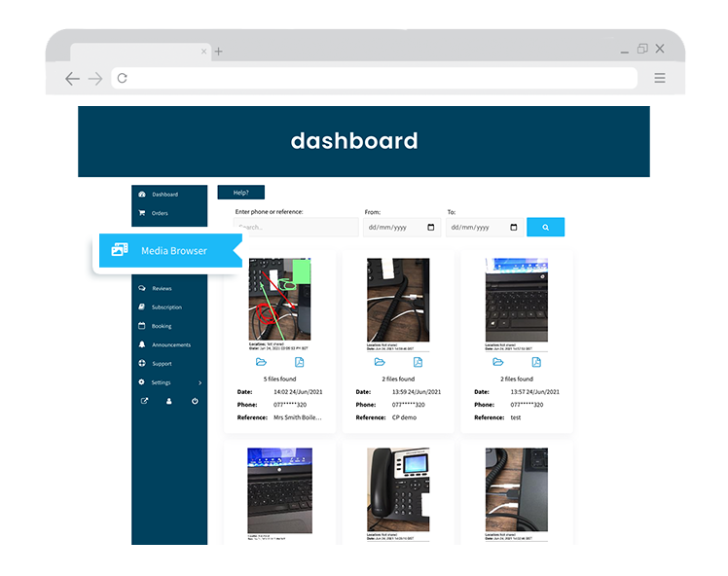Open PDF icon for Mrs Smith Boiler entry
728x576 pixels.
coord(300,362)
